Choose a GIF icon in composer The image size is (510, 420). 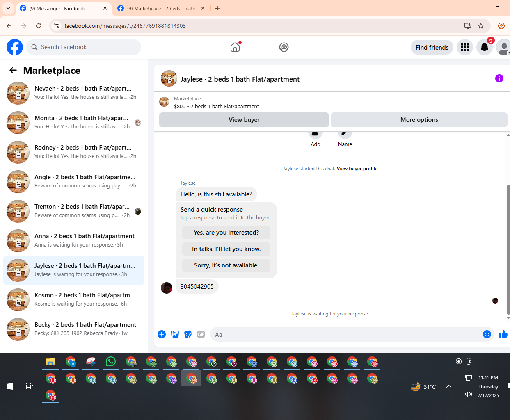tap(201, 334)
